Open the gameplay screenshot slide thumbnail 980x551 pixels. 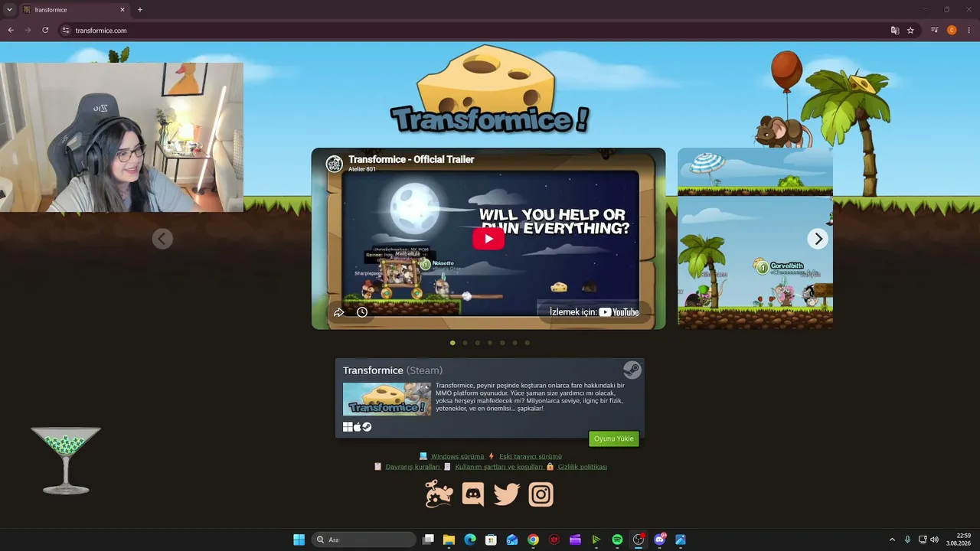(x=755, y=239)
